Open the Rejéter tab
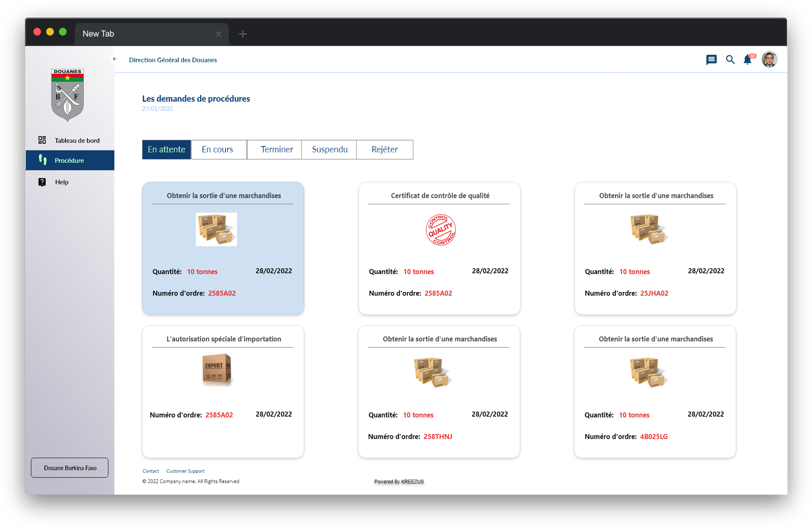This screenshot has height=528, width=812. point(384,150)
